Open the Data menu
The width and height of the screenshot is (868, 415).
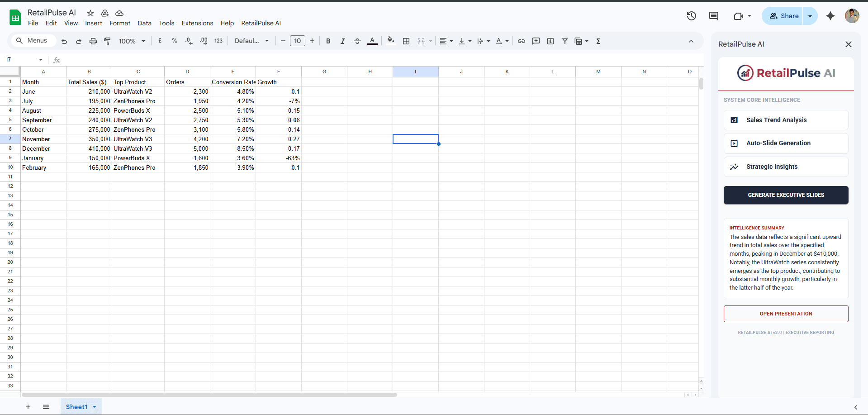[x=145, y=23]
